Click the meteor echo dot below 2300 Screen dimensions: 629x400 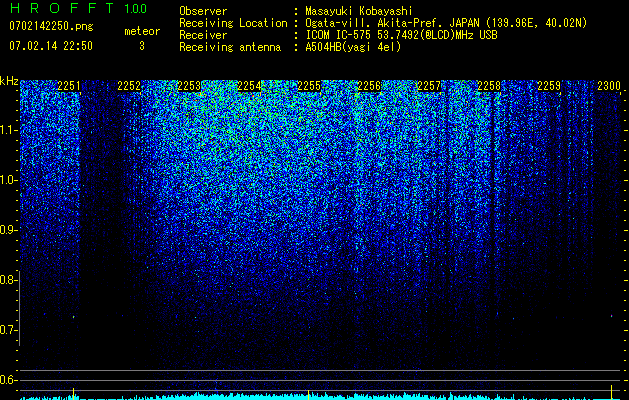(x=611, y=316)
